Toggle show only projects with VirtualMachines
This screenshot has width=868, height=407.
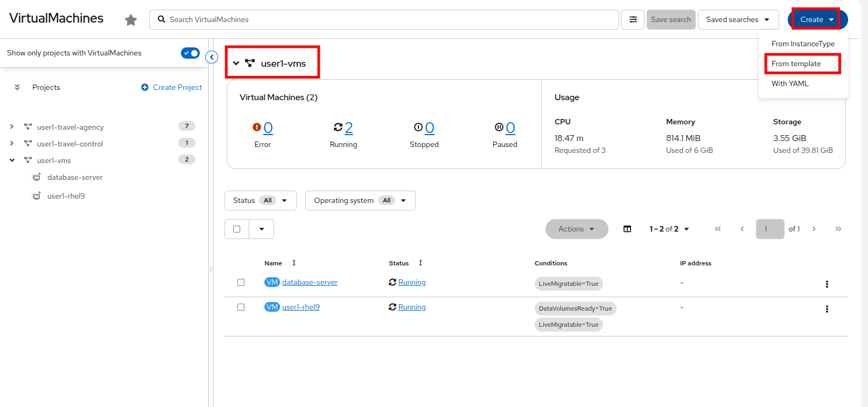coord(190,53)
